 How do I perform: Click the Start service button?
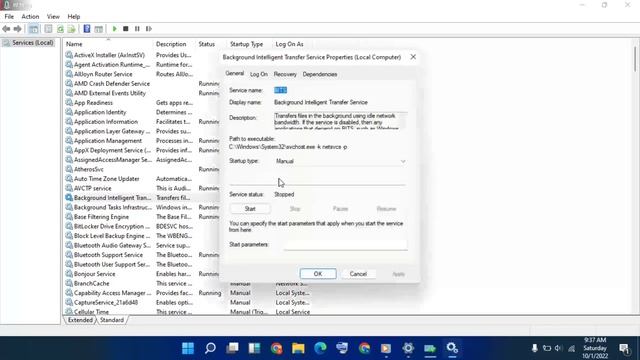point(250,209)
